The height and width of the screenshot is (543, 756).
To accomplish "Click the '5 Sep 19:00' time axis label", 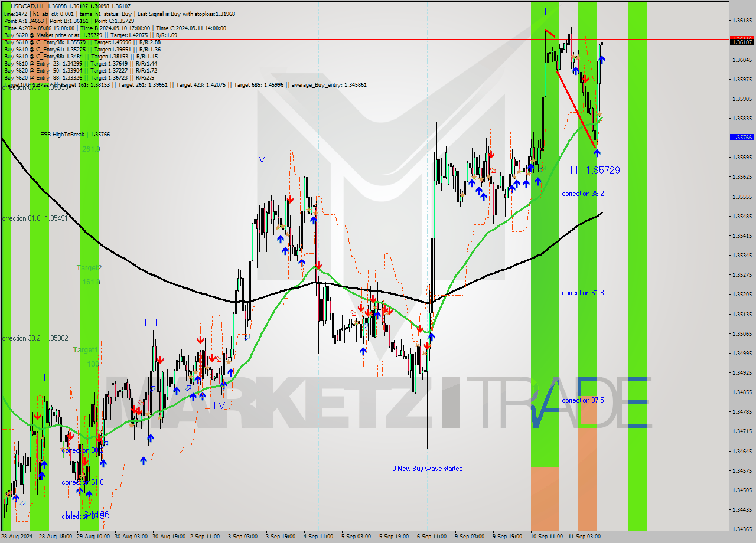I will (394, 537).
